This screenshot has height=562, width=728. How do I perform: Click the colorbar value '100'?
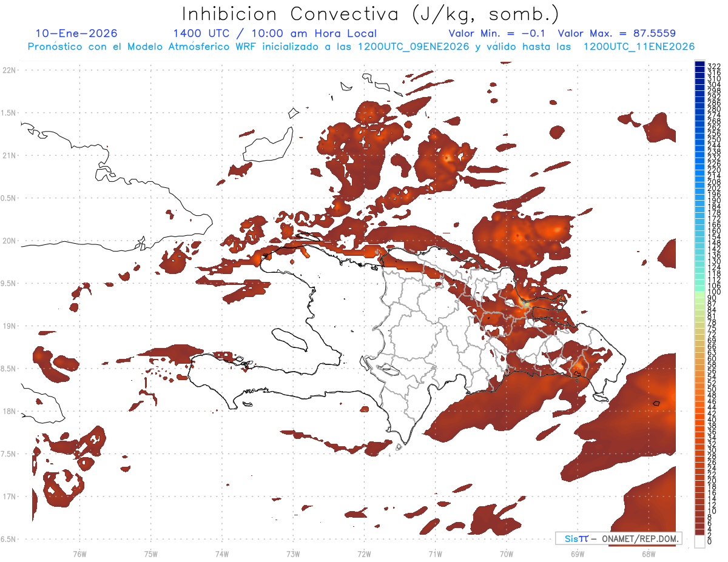pyautogui.click(x=714, y=292)
